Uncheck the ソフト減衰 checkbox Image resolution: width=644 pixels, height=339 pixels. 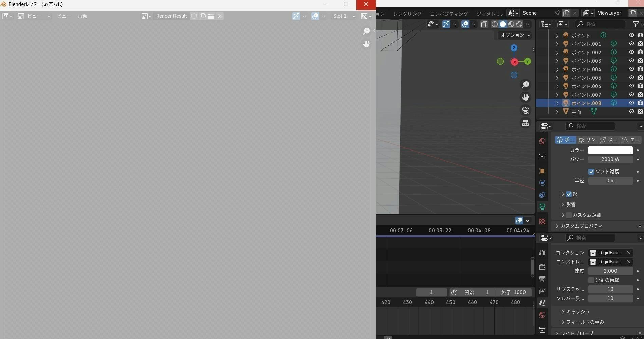point(591,172)
